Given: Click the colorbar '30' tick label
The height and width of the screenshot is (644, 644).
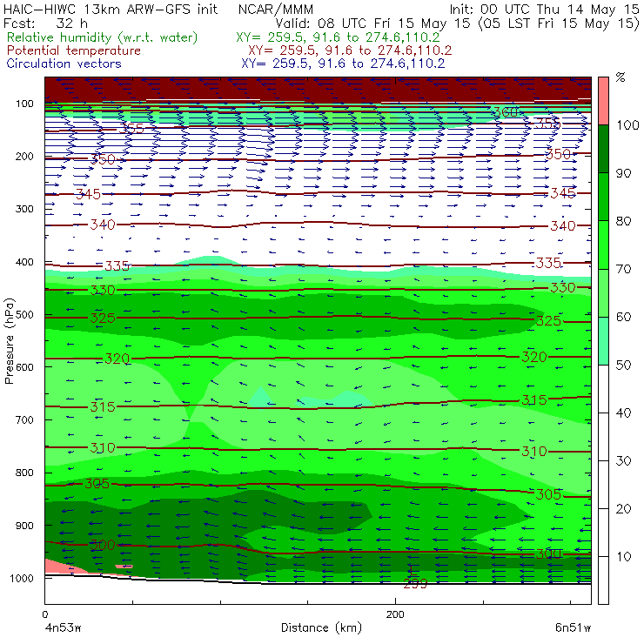Looking at the screenshot, I should coord(623,461).
